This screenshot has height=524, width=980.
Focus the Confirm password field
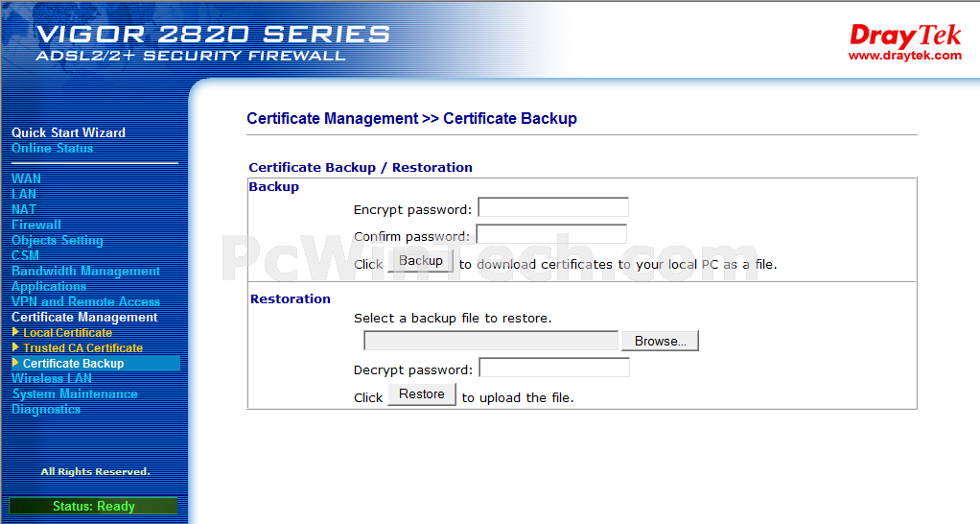click(551, 234)
